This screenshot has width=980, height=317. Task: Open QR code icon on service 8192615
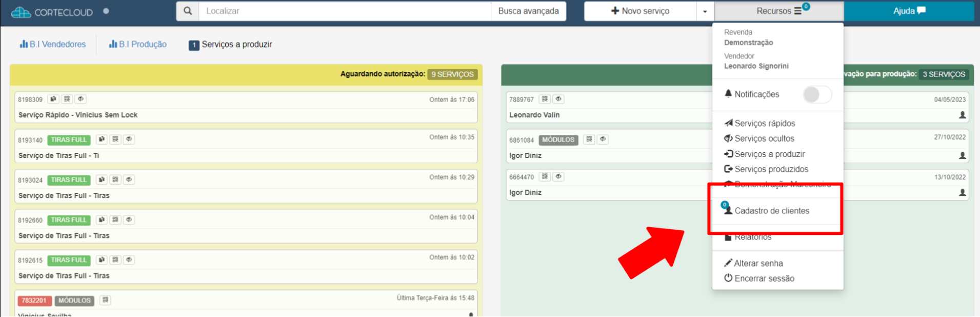(115, 260)
